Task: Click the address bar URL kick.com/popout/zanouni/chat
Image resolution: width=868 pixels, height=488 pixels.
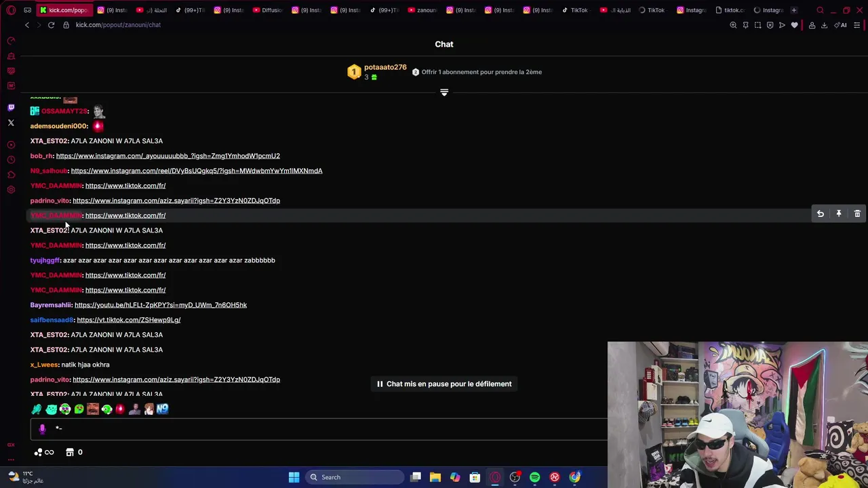Action: 118,25
